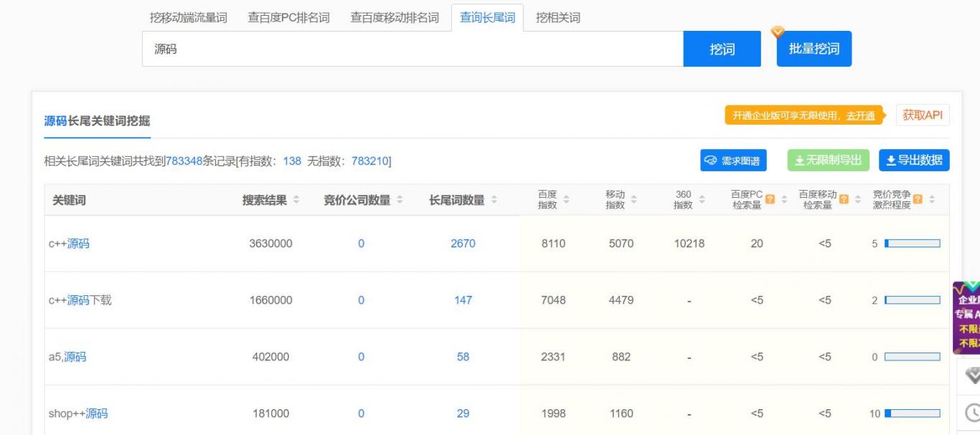
Task: Filter by 无指数 count 783210
Action: pos(369,161)
